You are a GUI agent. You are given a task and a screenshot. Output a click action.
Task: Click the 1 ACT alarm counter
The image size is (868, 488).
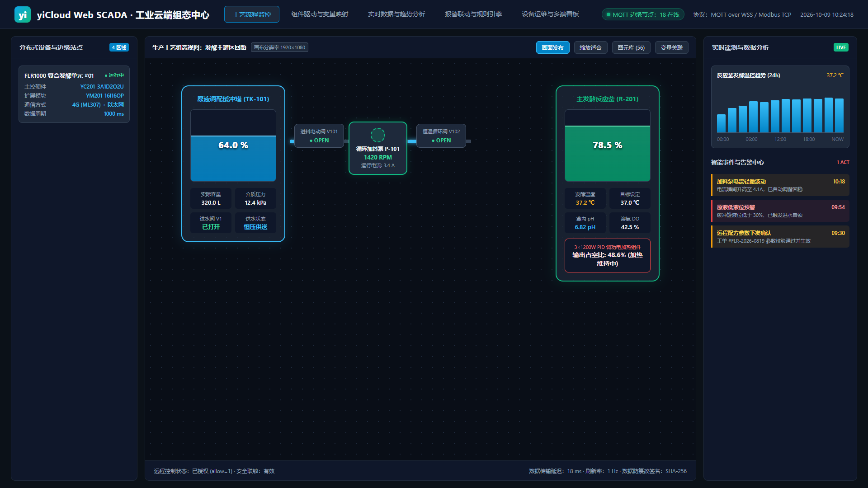point(843,162)
